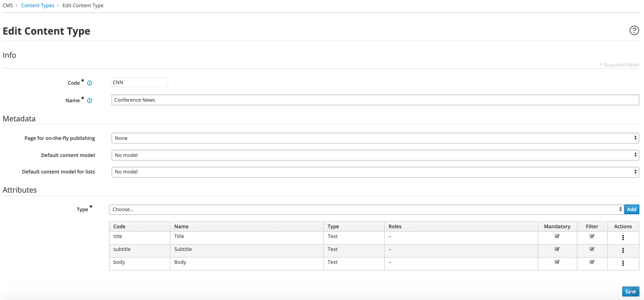Save the content type
644x300 pixels.
(630, 291)
